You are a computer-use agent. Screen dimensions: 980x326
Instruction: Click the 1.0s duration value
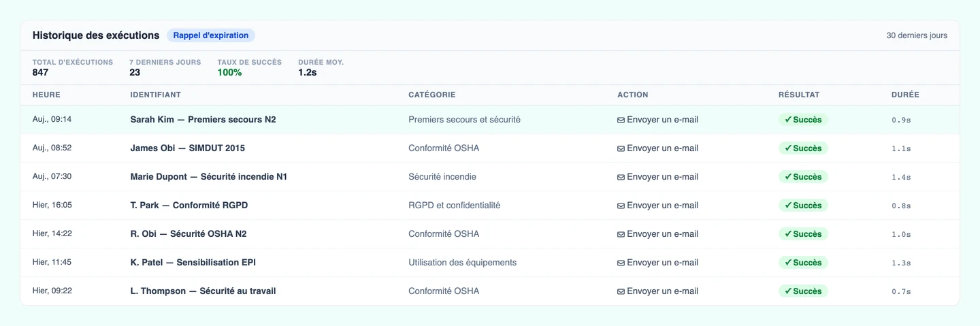pyautogui.click(x=901, y=234)
